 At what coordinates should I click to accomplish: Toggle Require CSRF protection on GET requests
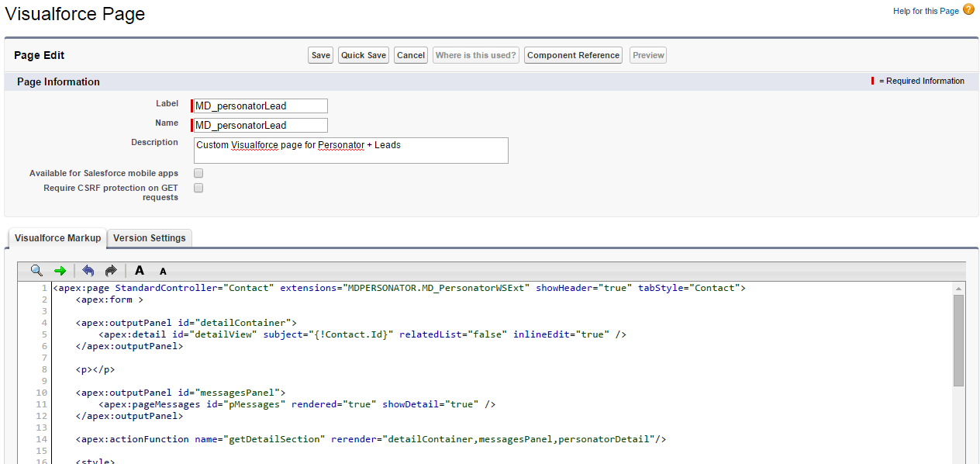click(198, 188)
